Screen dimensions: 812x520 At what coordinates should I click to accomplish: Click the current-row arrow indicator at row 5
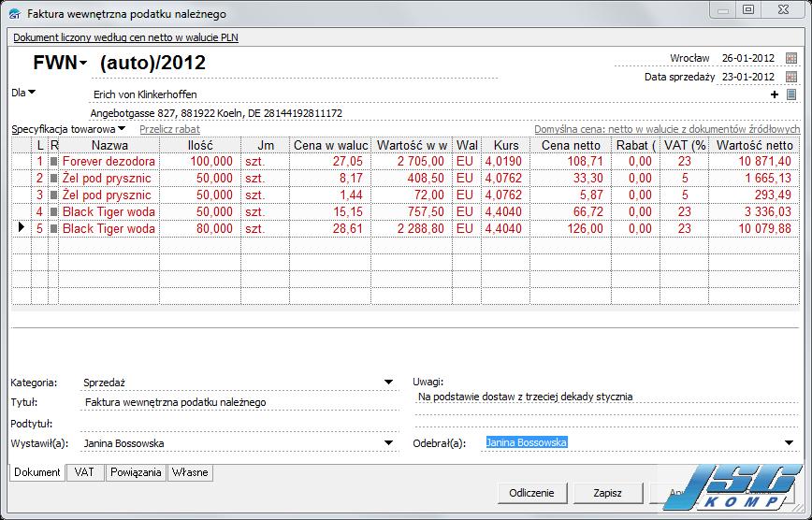point(22,227)
